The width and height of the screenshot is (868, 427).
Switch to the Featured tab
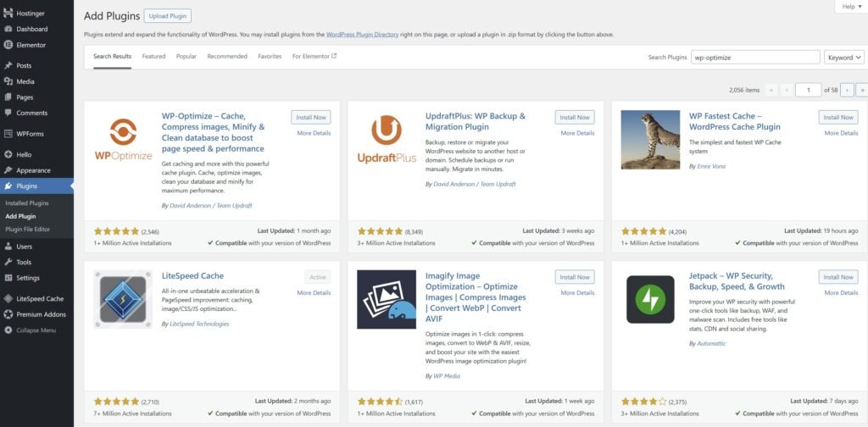click(x=153, y=57)
